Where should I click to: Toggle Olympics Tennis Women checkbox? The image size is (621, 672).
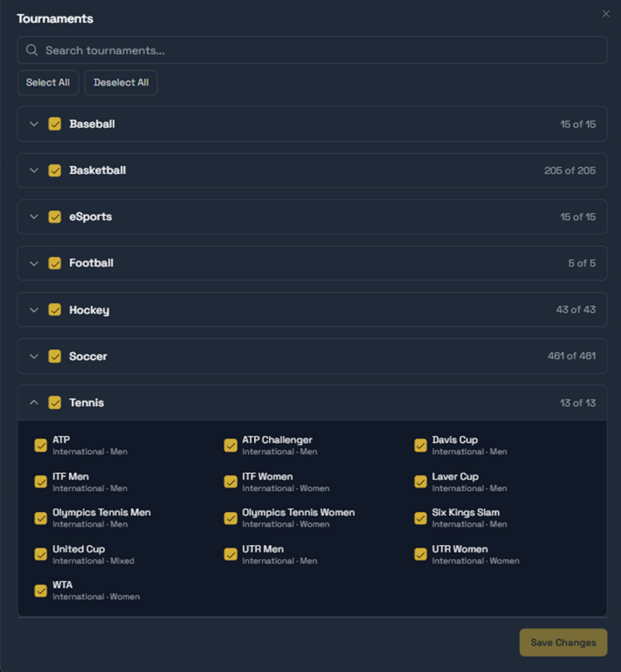point(230,518)
